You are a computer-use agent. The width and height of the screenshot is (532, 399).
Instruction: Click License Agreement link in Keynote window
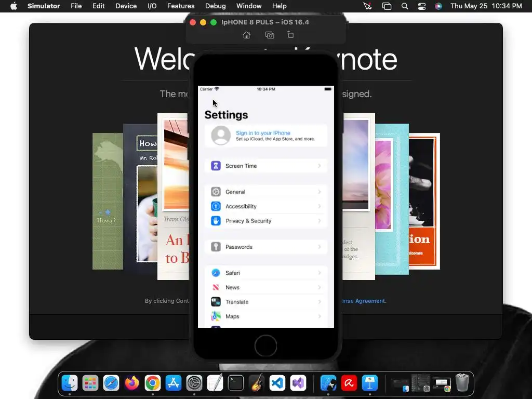(364, 301)
